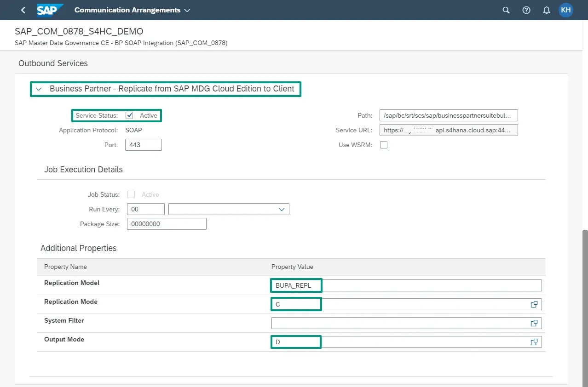Click the Package Size field
The image size is (588, 387).
167,224
